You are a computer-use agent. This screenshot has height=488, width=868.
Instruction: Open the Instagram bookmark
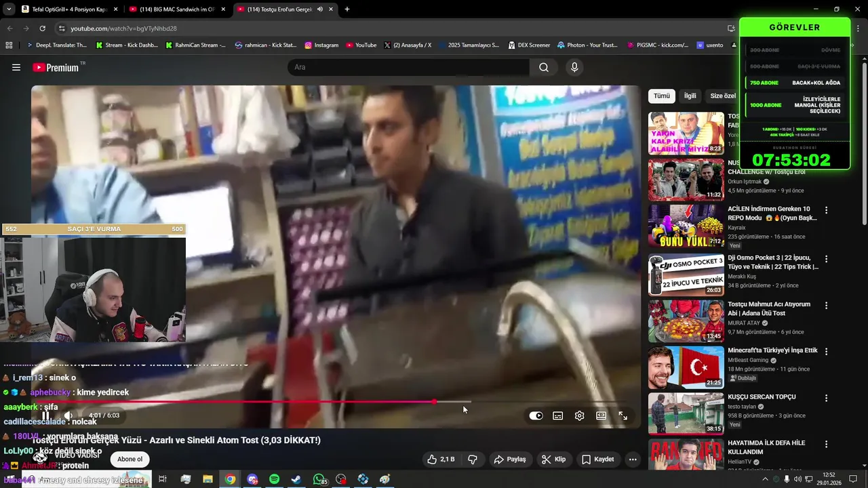[x=321, y=45]
